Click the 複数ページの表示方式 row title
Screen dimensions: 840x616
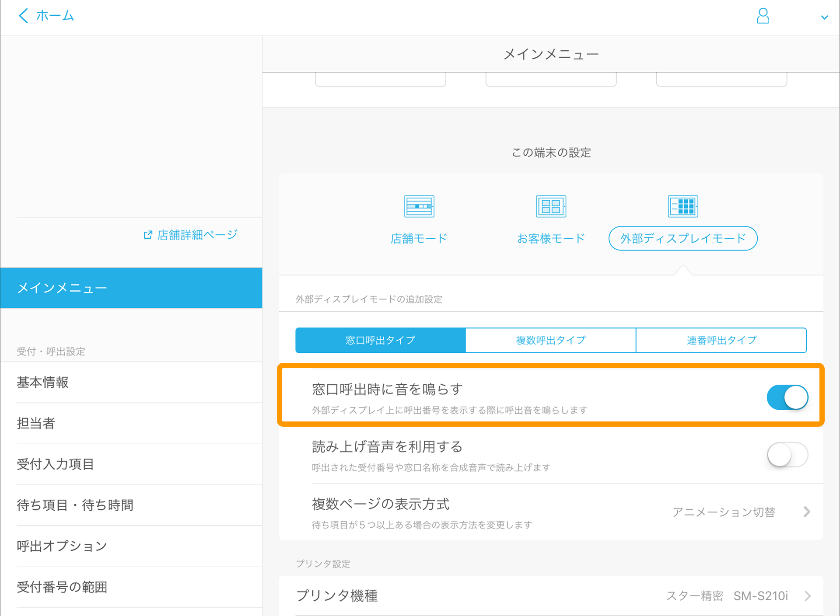tap(381, 504)
